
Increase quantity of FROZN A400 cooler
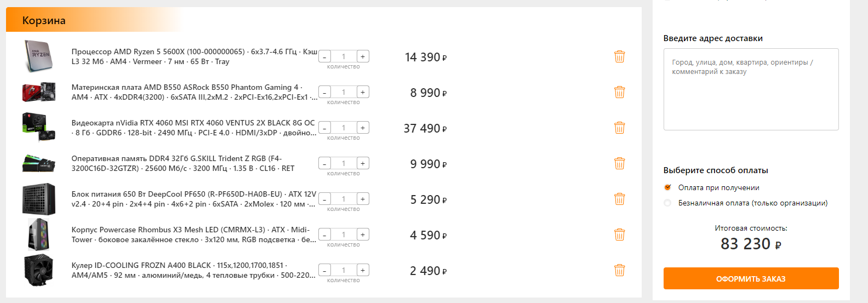(x=363, y=270)
